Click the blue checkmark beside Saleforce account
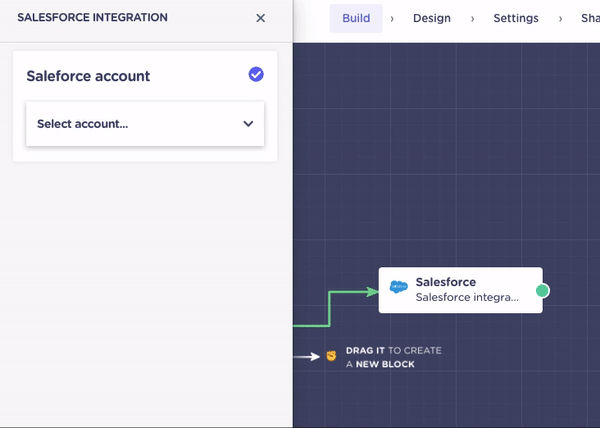This screenshot has height=428, width=600. click(x=256, y=74)
